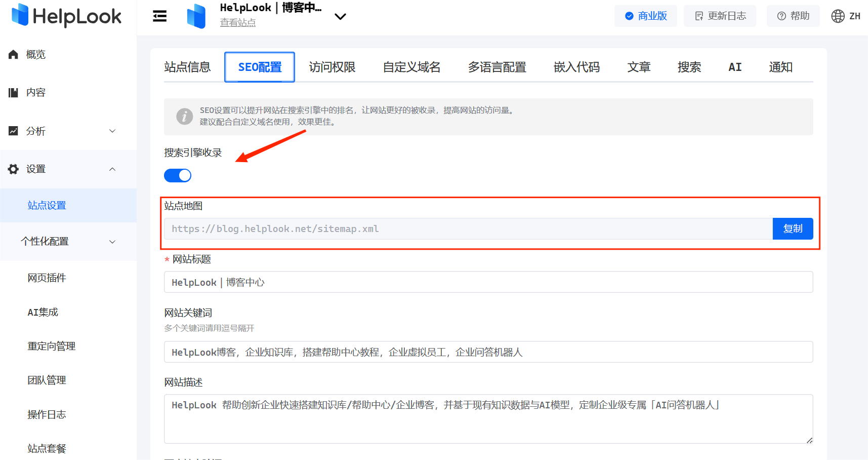The image size is (868, 460).
Task: Click the 网站标题 input field
Action: pos(488,282)
